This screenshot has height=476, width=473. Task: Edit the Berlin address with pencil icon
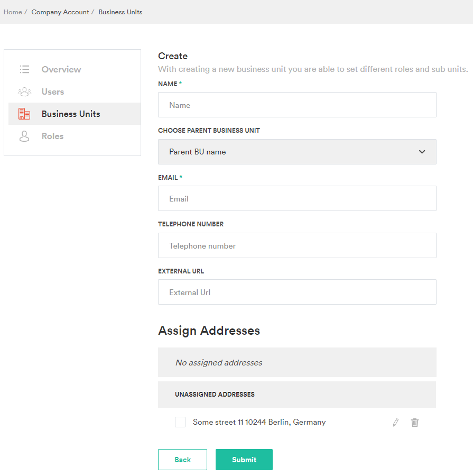point(396,422)
